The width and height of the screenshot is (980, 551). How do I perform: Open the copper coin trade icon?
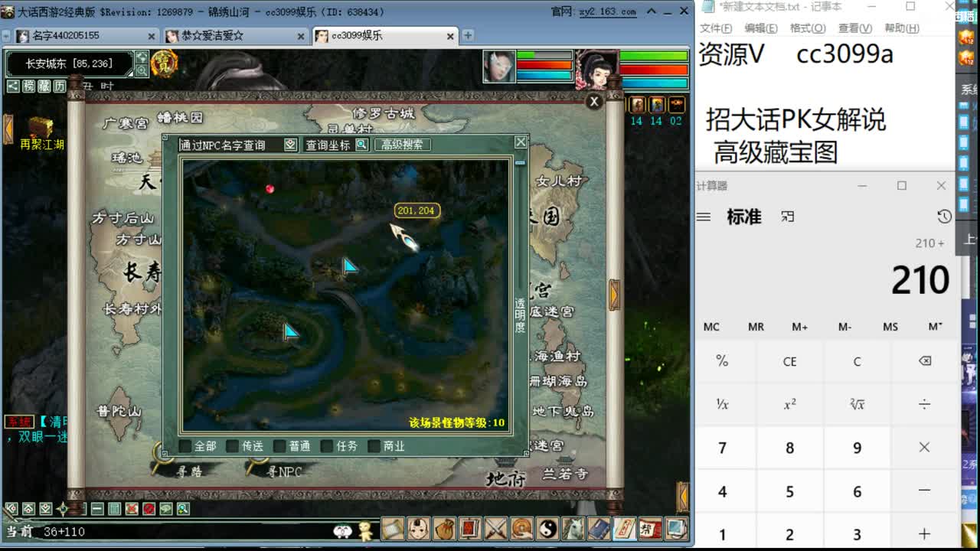tap(522, 529)
